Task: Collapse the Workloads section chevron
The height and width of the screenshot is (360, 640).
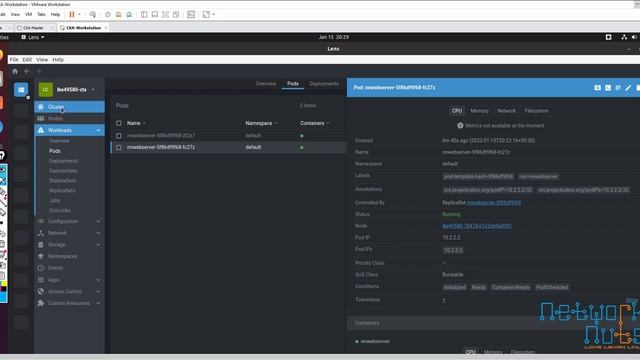Action: [98, 130]
